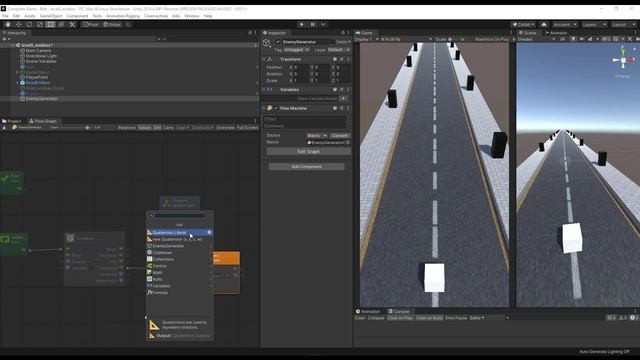Open the Display 1 dropdown in Game view
The image size is (640, 360).
367,39
